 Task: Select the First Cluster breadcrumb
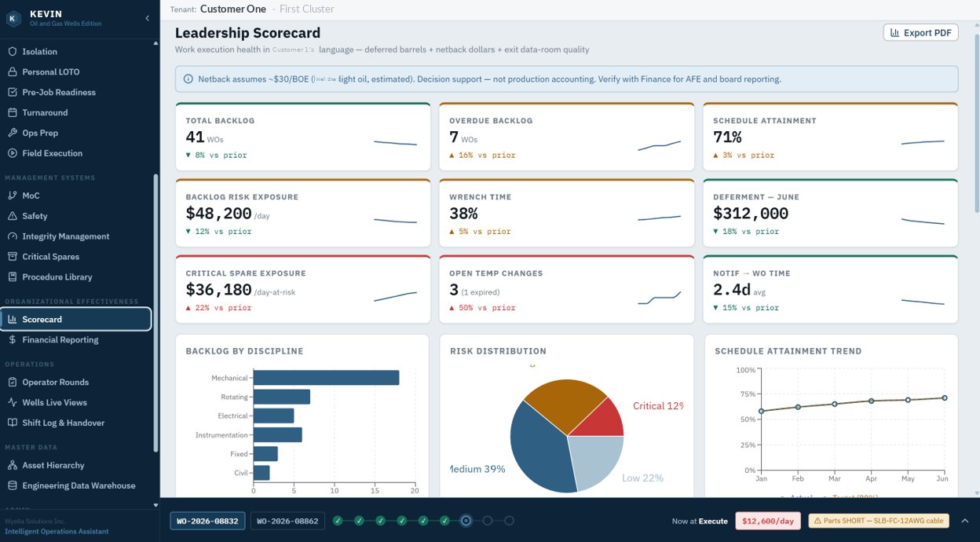(x=306, y=9)
